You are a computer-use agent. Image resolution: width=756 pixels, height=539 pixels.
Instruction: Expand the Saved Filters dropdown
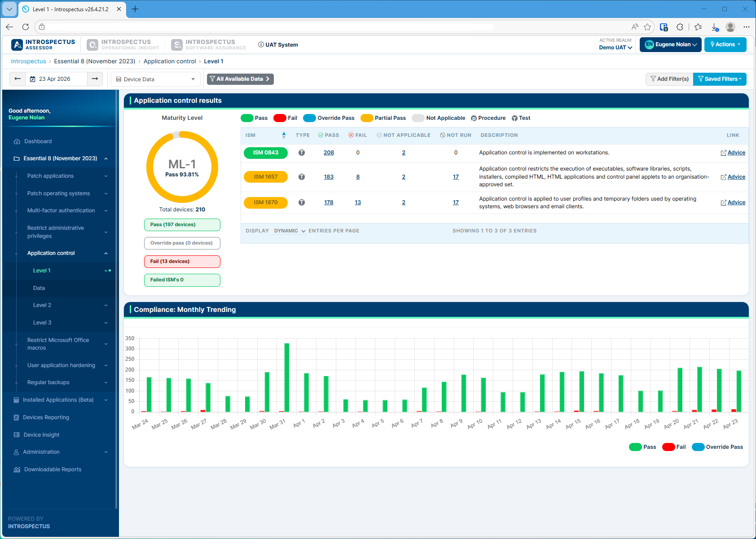click(720, 79)
